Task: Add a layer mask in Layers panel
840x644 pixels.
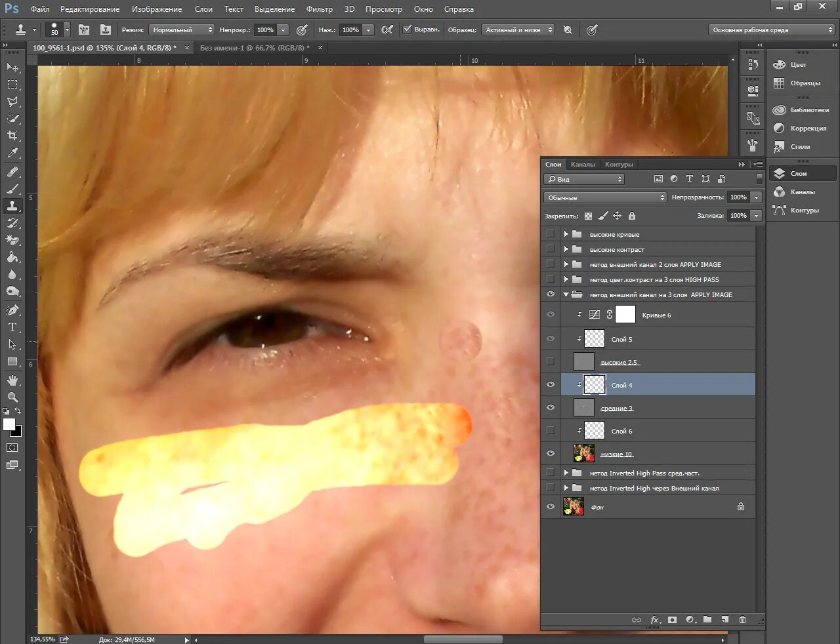Action: [672, 620]
